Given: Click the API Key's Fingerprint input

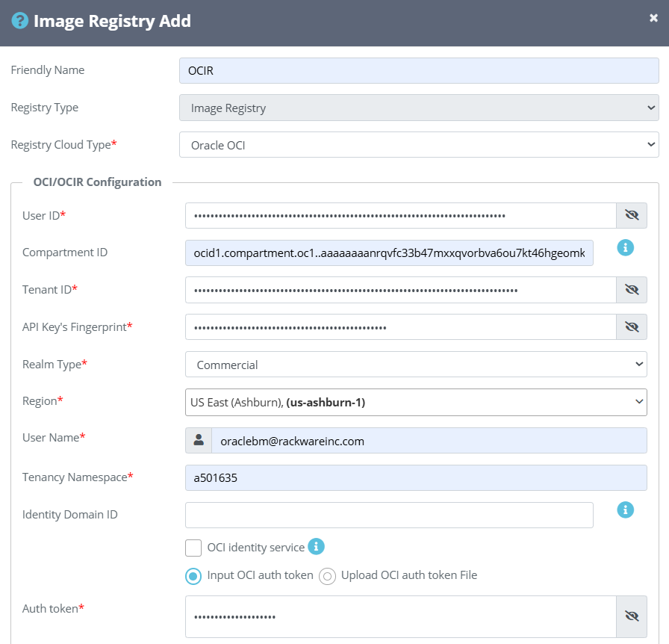Looking at the screenshot, I should [401, 327].
